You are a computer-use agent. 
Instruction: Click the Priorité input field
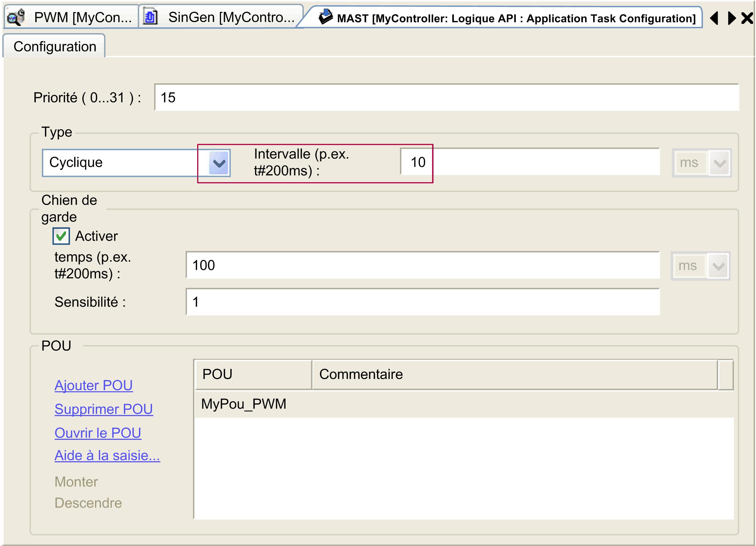tap(447, 97)
